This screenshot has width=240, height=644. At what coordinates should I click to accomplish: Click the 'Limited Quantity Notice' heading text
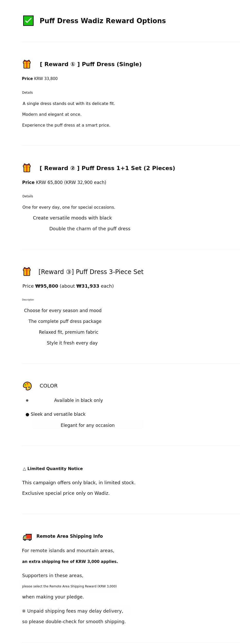[x=55, y=469]
